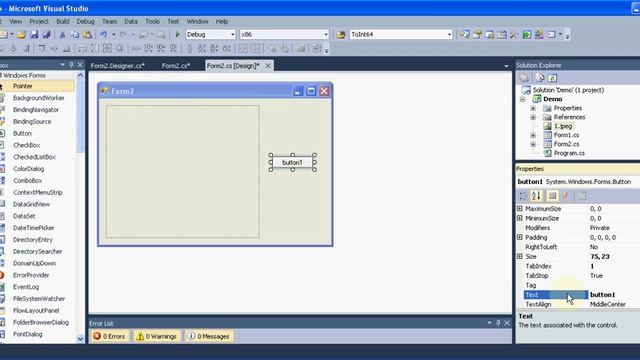Image resolution: width=640 pixels, height=360 pixels.
Task: Click the 0 Errors filter button
Action: [109, 336]
